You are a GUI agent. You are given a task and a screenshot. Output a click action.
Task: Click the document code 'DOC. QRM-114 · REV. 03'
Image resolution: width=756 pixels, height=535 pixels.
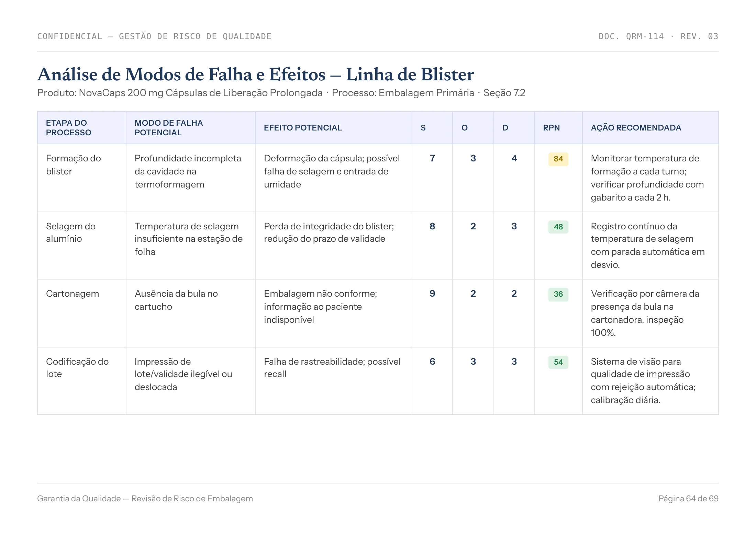coord(658,36)
